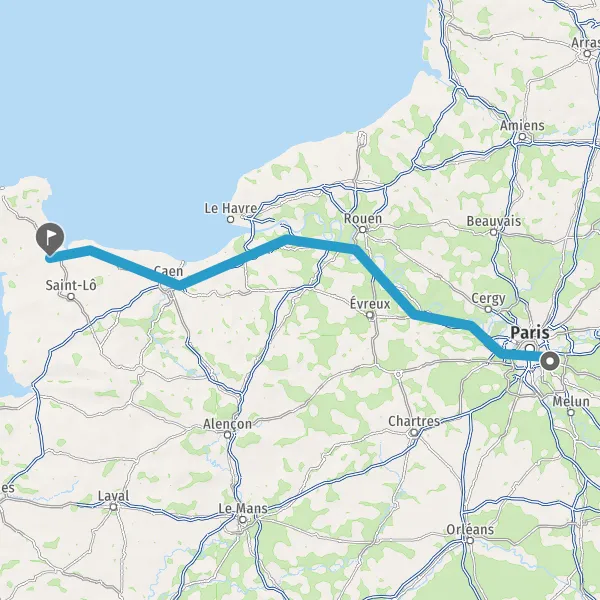Click the destination flag pin icon
The image size is (600, 600).
pyautogui.click(x=50, y=238)
